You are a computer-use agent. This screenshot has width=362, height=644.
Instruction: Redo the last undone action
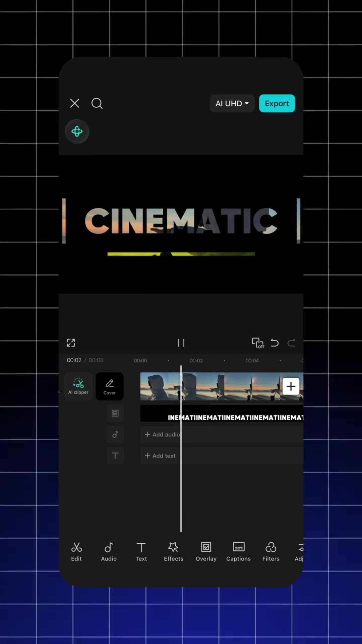coord(292,343)
